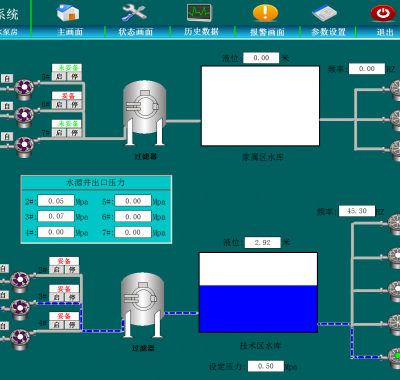Open the 报警画面 tab
400x380 pixels.
click(267, 32)
